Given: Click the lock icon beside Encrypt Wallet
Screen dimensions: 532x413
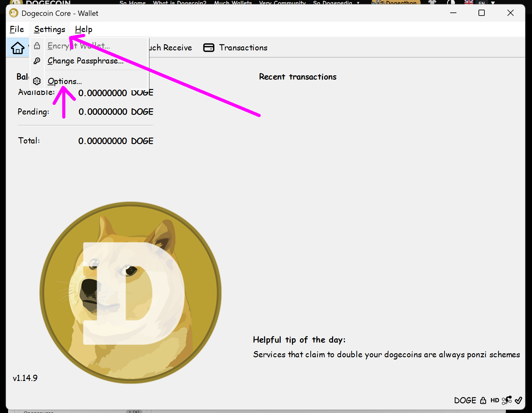Looking at the screenshot, I should pos(37,46).
